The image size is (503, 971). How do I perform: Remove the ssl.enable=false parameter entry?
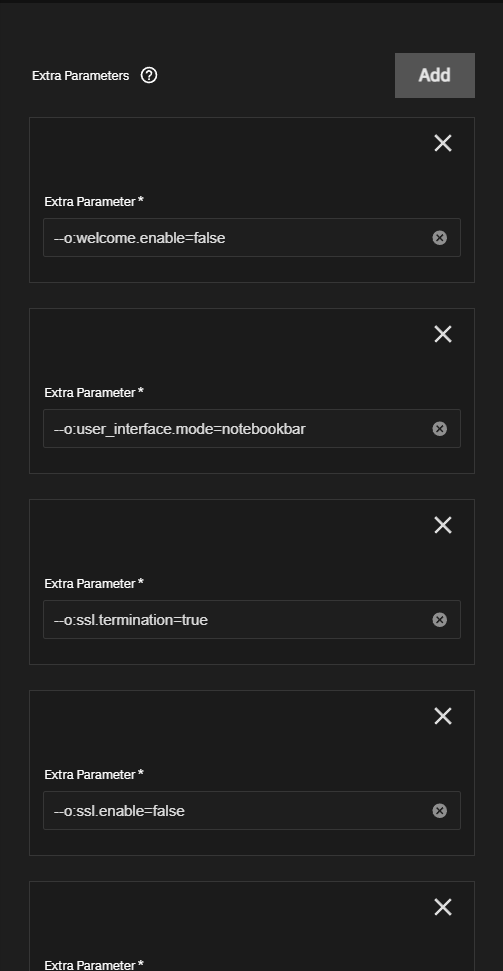coord(443,716)
